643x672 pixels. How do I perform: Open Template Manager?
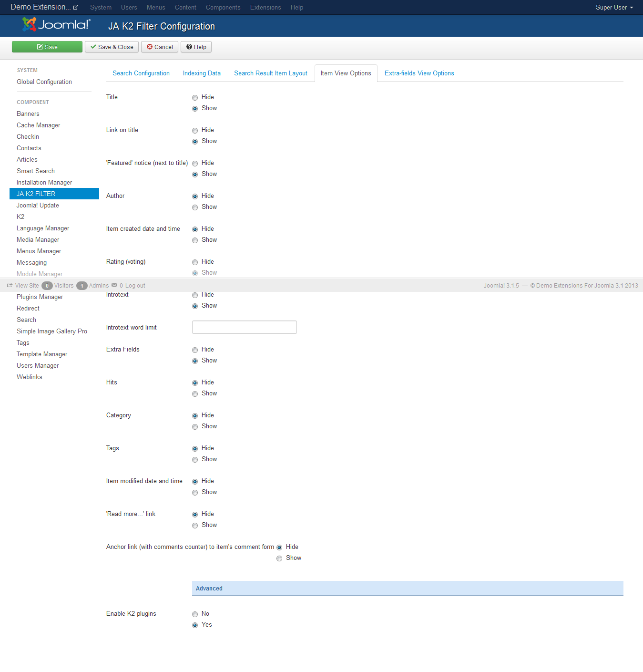42,354
